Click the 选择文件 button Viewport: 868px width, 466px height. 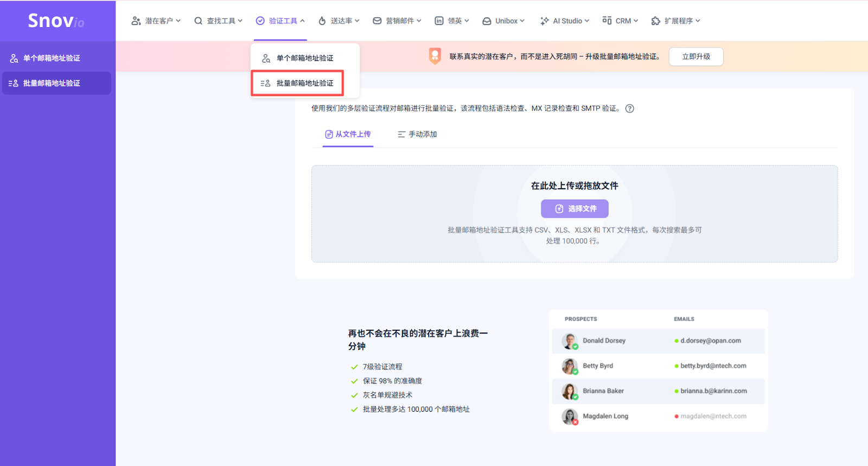575,209
